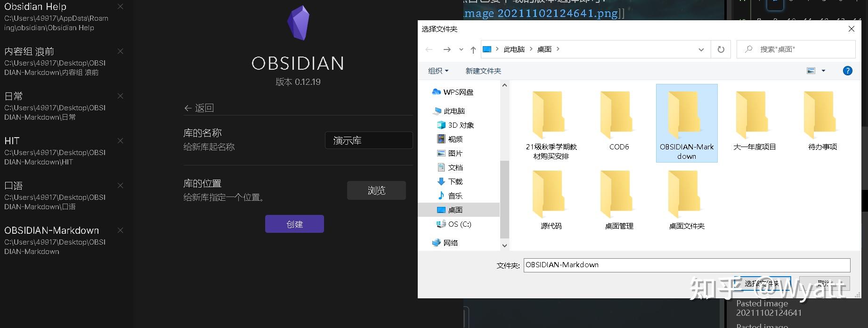The image size is (868, 328).
Task: Click the 取消 cancel button
Action: click(x=824, y=283)
